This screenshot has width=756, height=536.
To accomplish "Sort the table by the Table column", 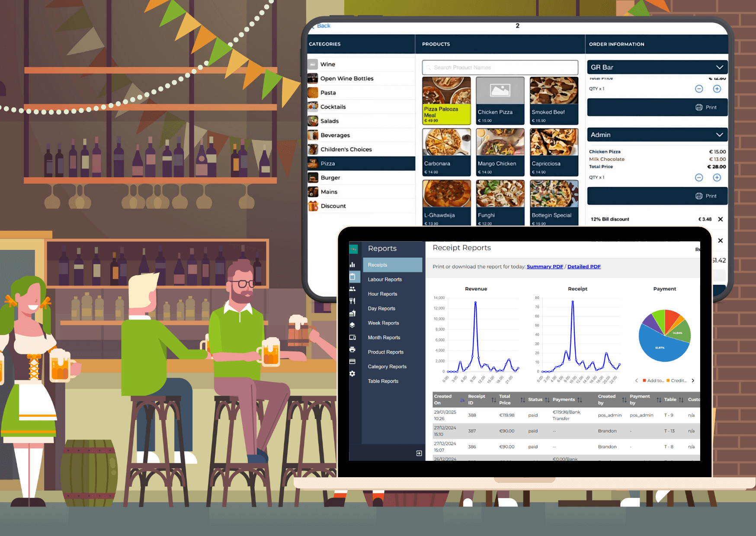I will tap(681, 400).
